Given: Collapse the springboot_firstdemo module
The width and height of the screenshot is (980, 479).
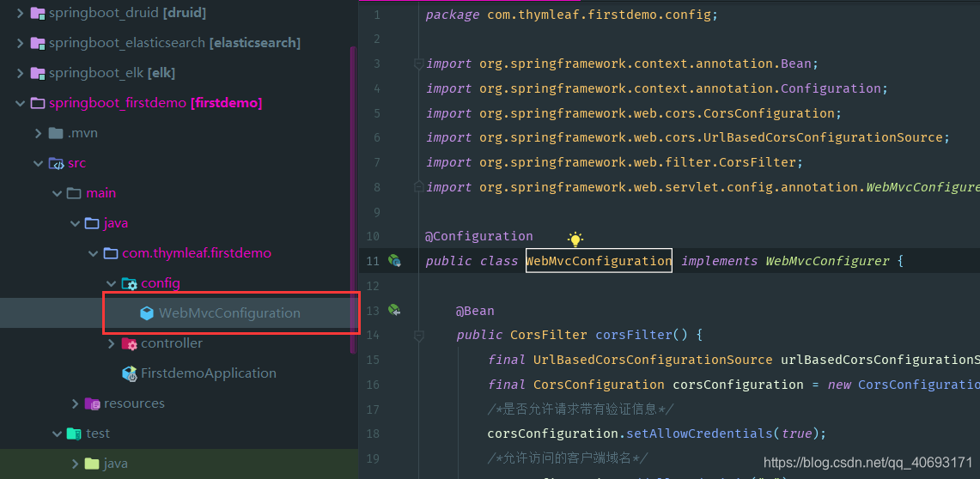Looking at the screenshot, I should (20, 103).
